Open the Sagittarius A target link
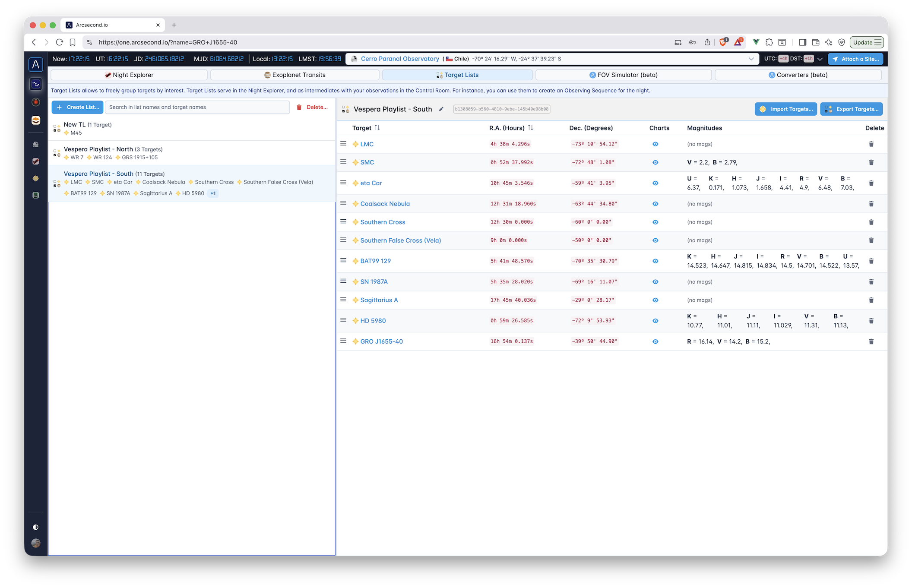Viewport: 912px width, 588px height. coord(379,300)
